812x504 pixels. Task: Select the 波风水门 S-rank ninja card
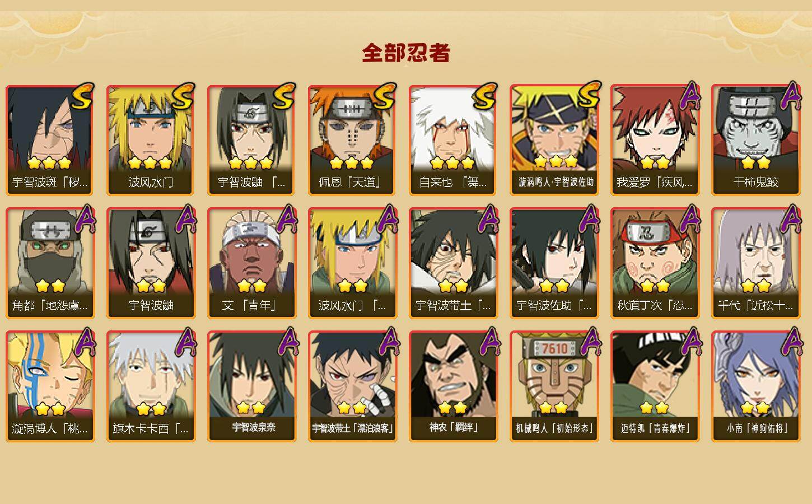tap(151, 140)
